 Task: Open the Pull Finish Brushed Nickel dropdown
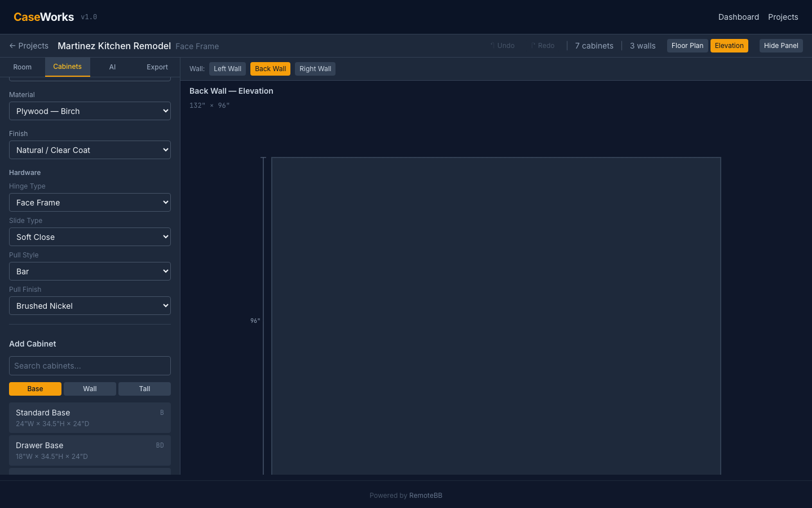click(x=90, y=306)
